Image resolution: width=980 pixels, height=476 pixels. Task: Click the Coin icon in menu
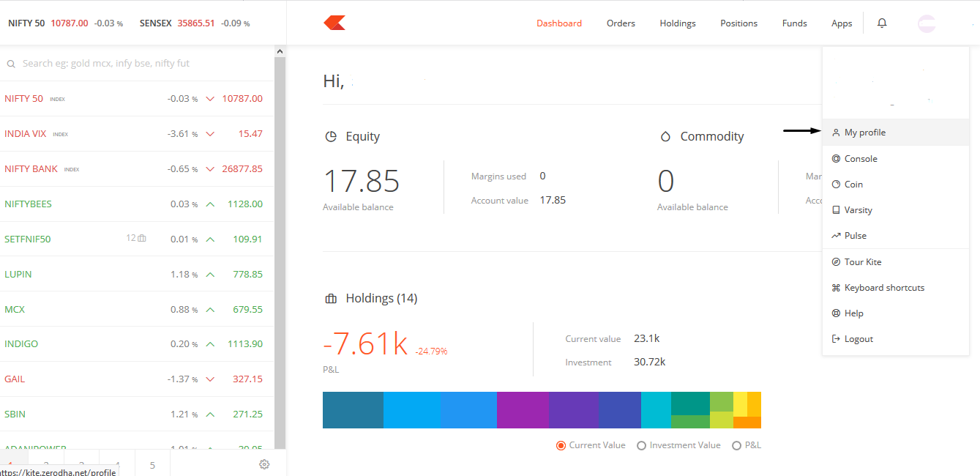click(836, 184)
